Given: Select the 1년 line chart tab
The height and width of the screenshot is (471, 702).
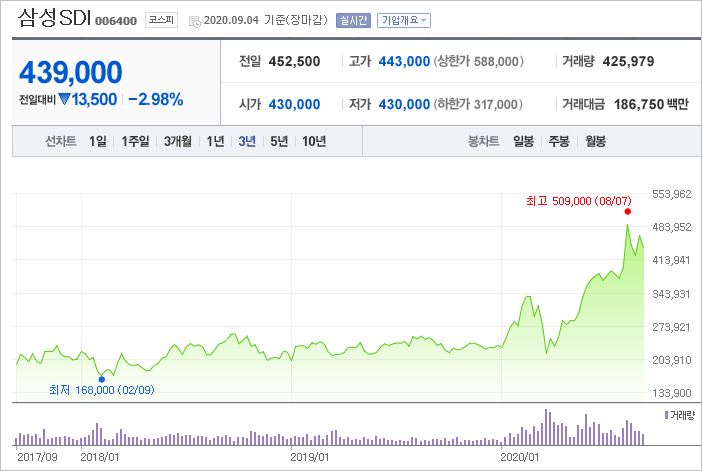Looking at the screenshot, I should click(215, 141).
